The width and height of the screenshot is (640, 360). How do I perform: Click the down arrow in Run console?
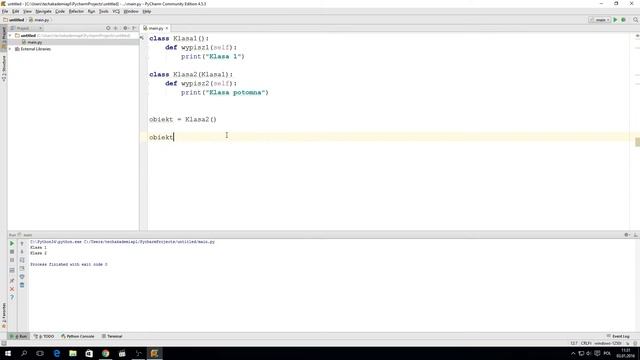tap(22, 252)
